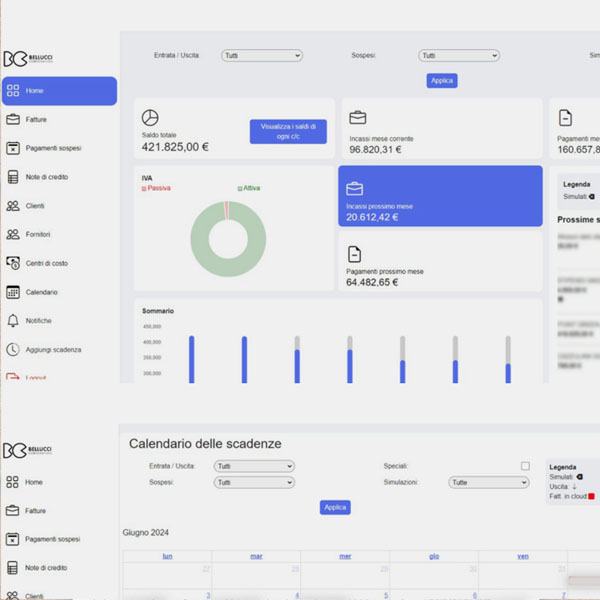This screenshot has width=600, height=600.
Task: Click Simulati tag icon in calendar Legenda
Action: [x=580, y=477]
